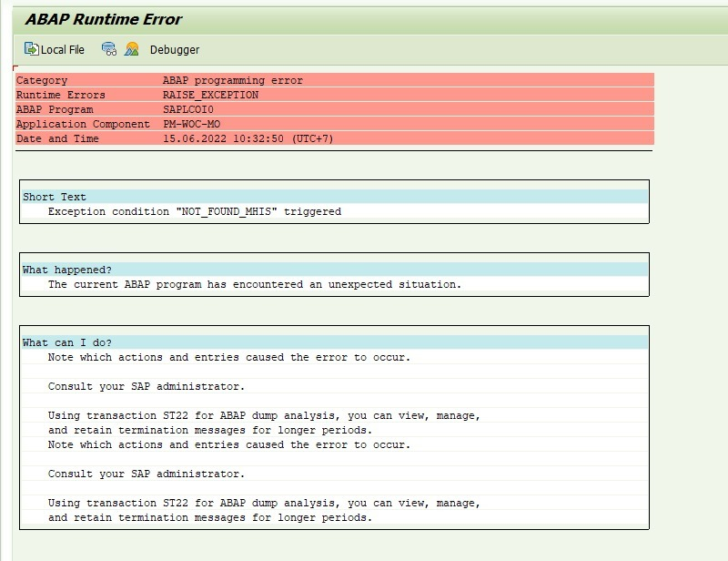Open the Debugger
The height and width of the screenshot is (561, 728).
click(174, 50)
